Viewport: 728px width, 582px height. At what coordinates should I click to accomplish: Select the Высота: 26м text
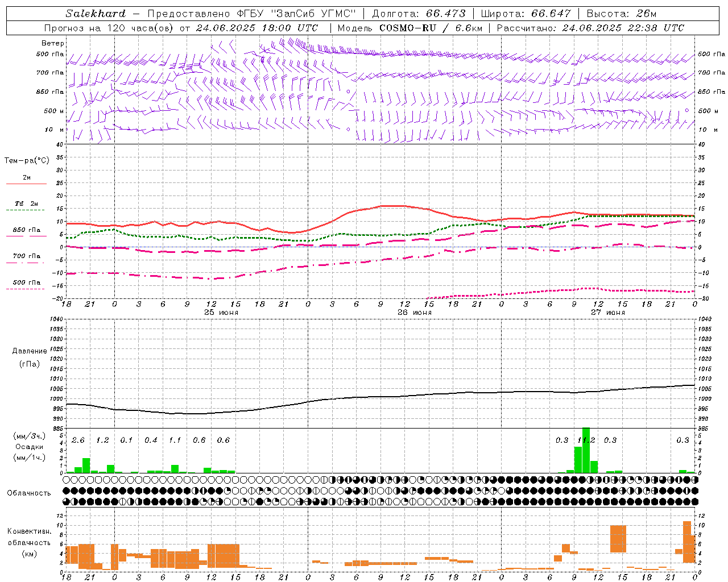coord(622,13)
